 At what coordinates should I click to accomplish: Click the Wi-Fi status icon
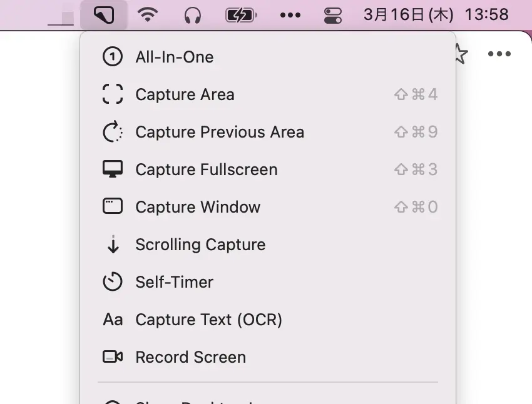click(147, 15)
